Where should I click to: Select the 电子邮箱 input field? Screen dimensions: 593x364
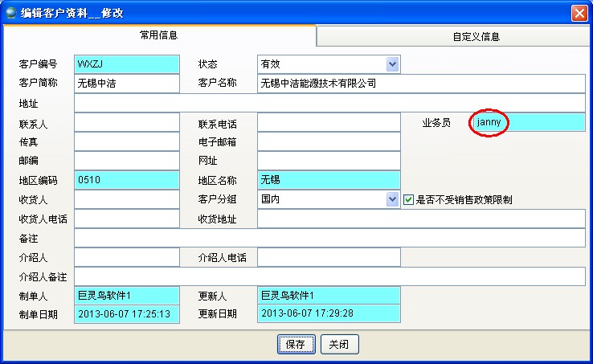click(329, 141)
